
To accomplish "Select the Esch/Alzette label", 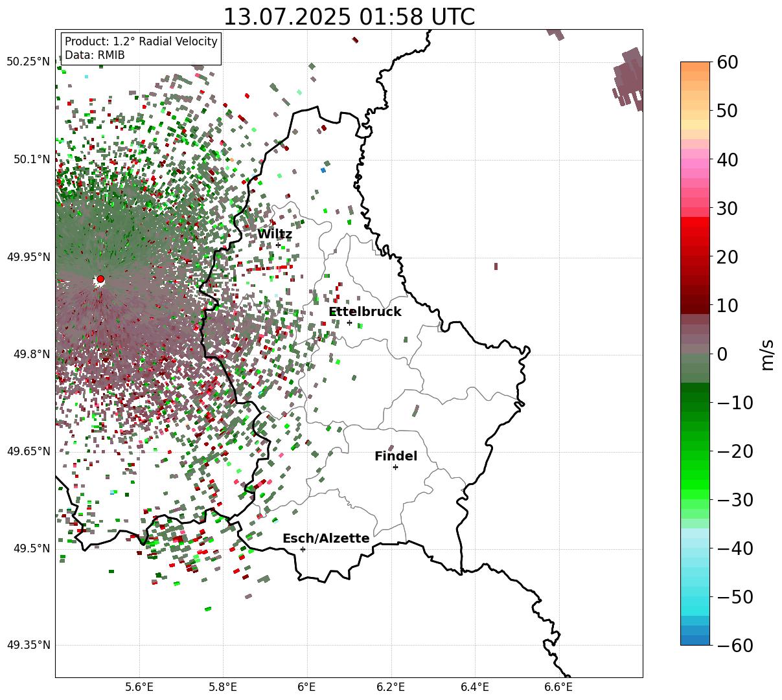I will click(x=326, y=538).
